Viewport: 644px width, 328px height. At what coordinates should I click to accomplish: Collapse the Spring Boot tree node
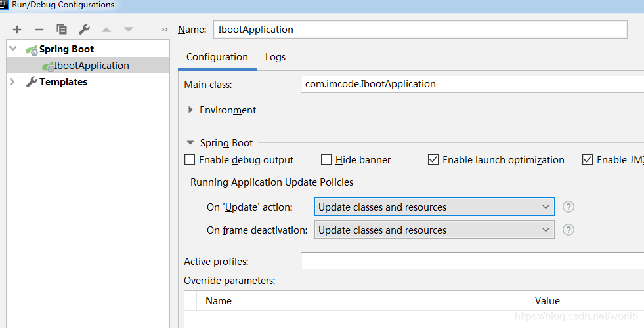[13, 49]
